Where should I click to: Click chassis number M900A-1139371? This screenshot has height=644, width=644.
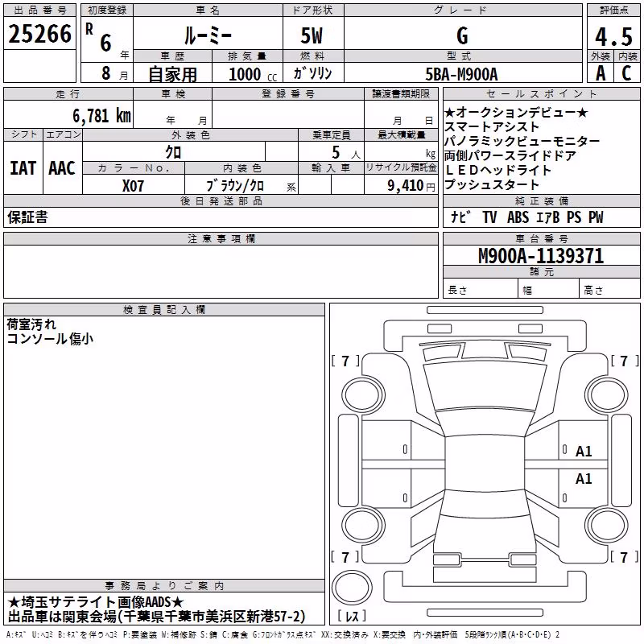click(x=541, y=255)
